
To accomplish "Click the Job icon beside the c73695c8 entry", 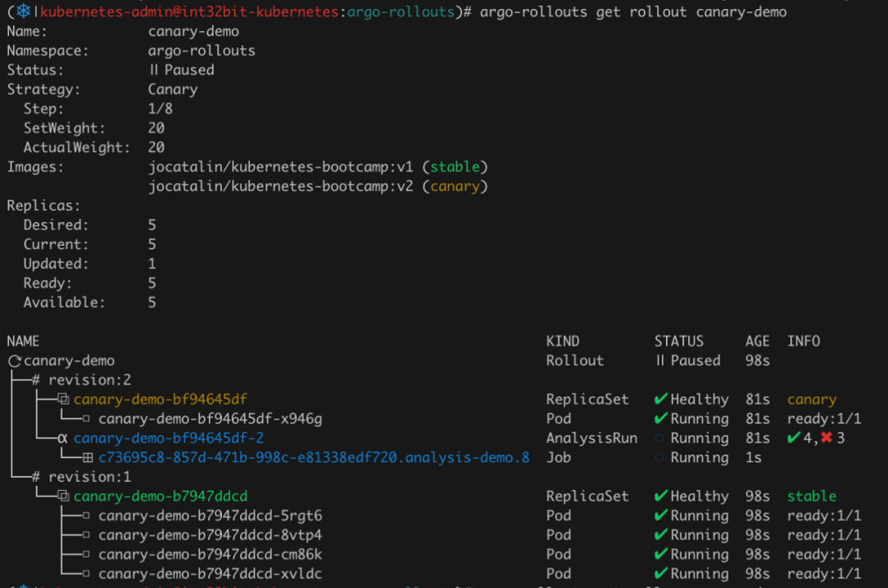I will pyautogui.click(x=88, y=458).
